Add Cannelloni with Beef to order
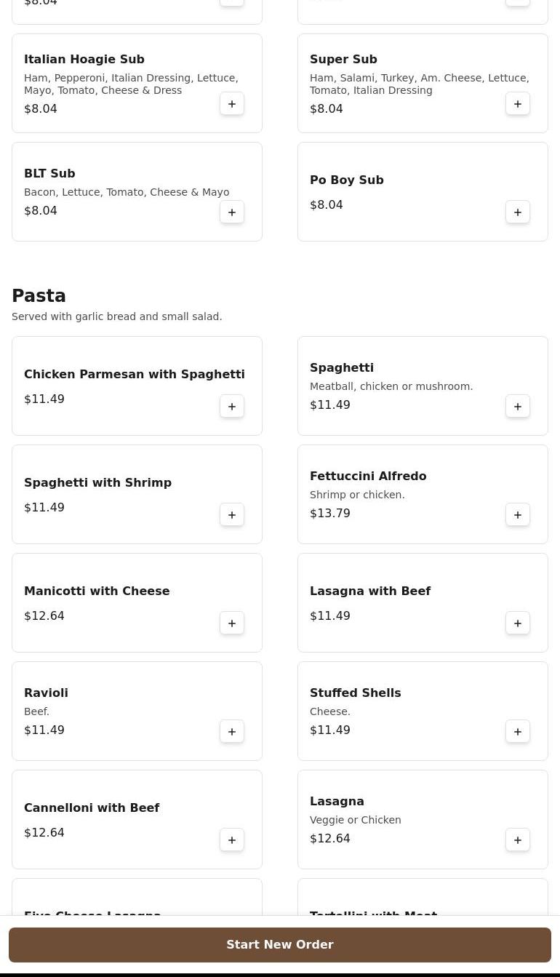The image size is (560, 977). tap(232, 840)
